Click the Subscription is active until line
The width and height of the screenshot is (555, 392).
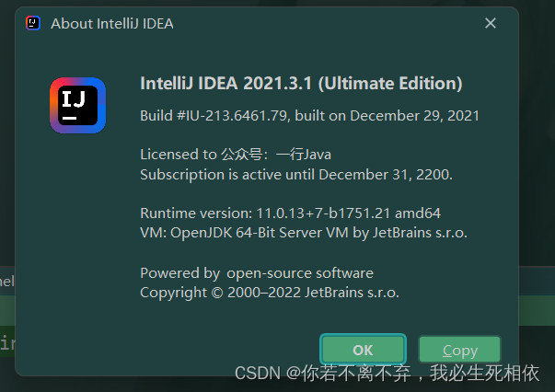[x=296, y=174]
